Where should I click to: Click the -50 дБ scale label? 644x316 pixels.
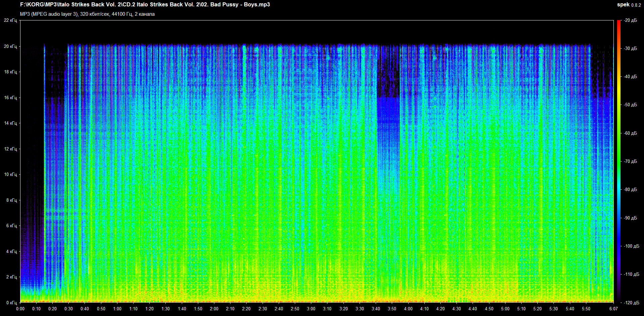(x=630, y=105)
